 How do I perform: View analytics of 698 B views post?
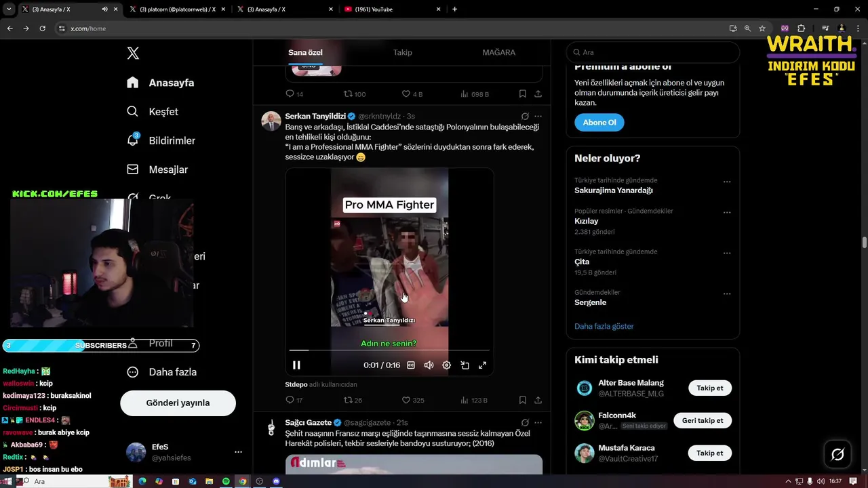475,94
